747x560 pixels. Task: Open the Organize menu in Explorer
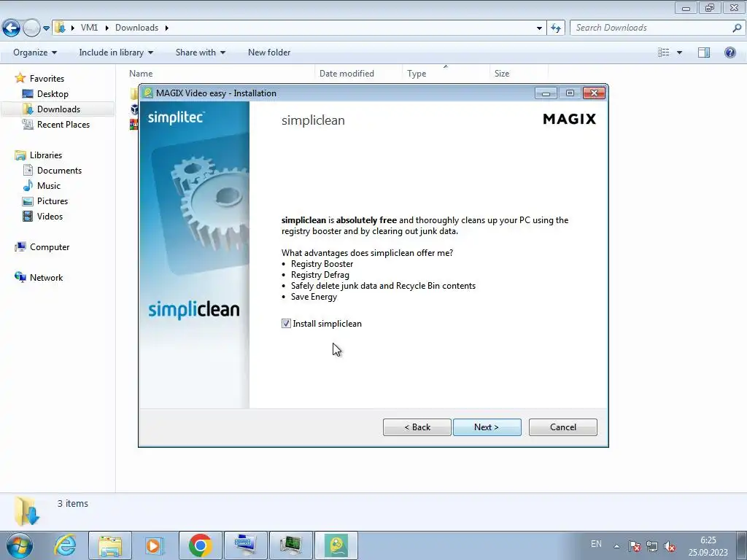tap(35, 52)
